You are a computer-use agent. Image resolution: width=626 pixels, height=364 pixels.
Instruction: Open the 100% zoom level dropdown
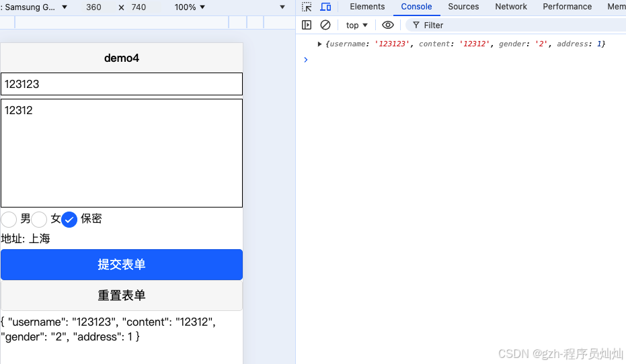point(190,7)
